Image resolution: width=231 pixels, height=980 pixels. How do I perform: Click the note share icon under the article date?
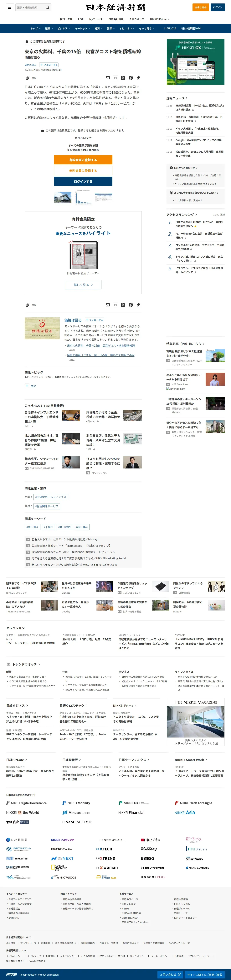115,78
